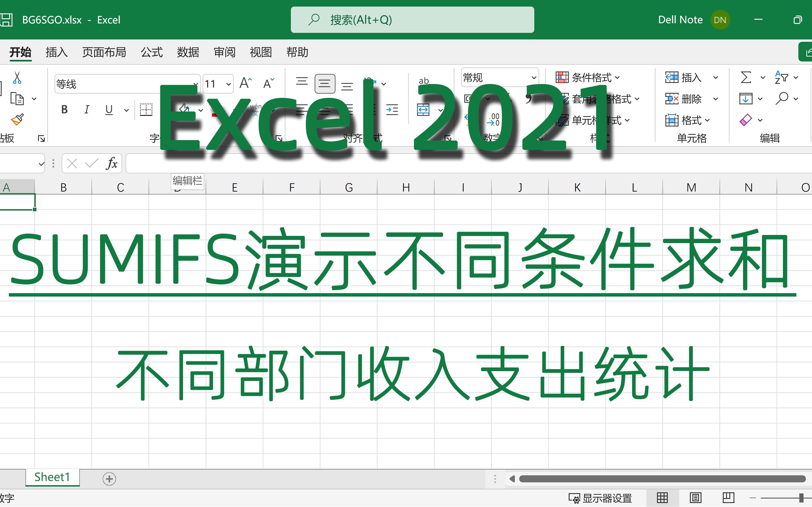Screen dimensions: 812x507
Task: Click the 数据 menu item
Action: pos(187,51)
